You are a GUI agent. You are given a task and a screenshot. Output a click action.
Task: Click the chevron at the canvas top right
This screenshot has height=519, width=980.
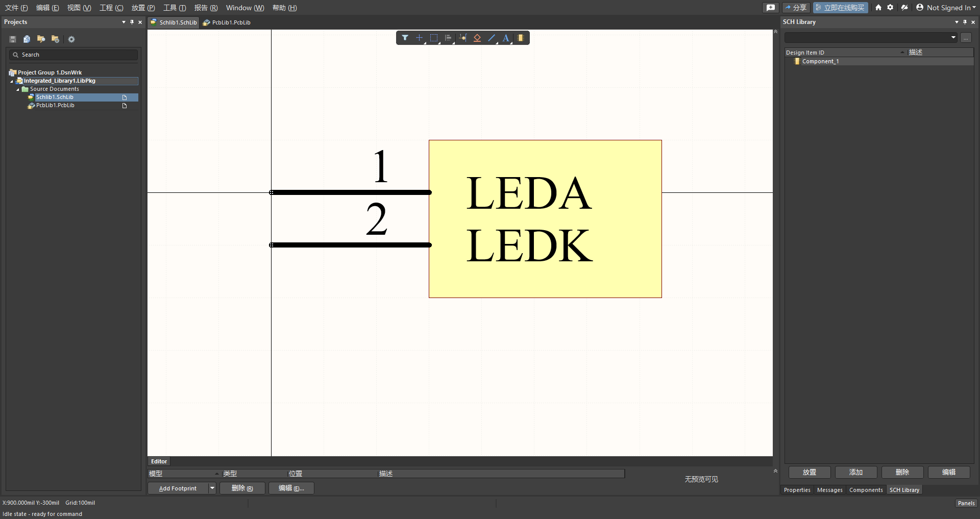tap(775, 32)
